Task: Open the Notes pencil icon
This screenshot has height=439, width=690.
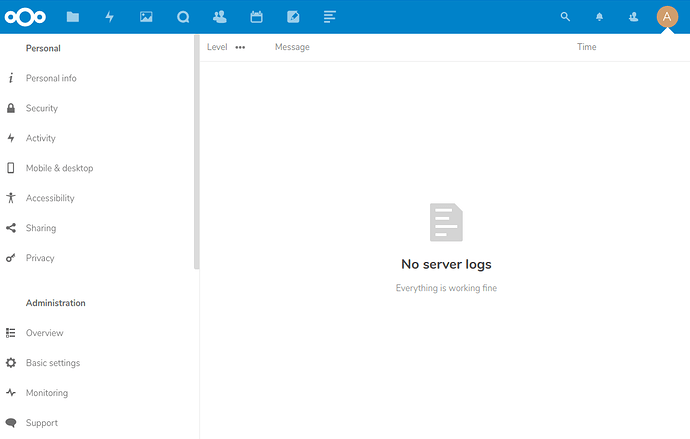Action: click(x=293, y=17)
